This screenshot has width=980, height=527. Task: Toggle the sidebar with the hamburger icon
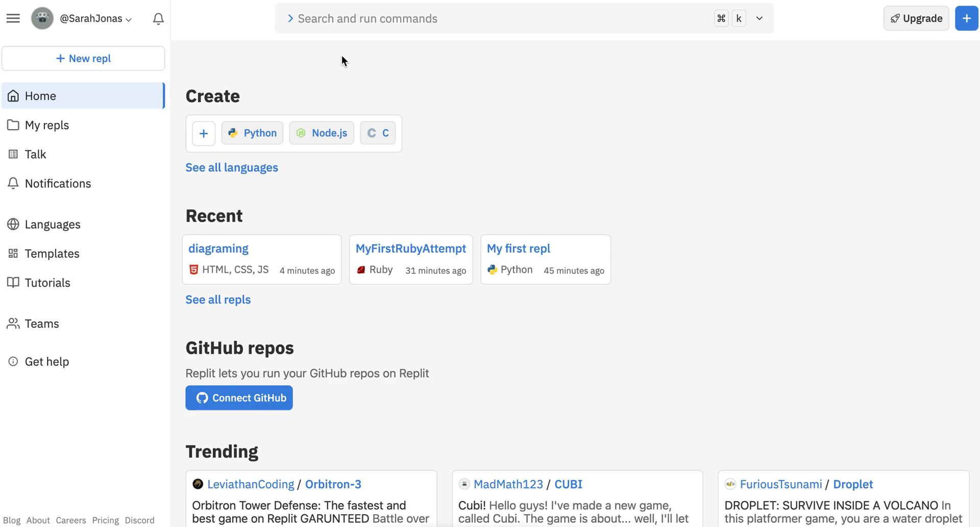pyautogui.click(x=13, y=18)
